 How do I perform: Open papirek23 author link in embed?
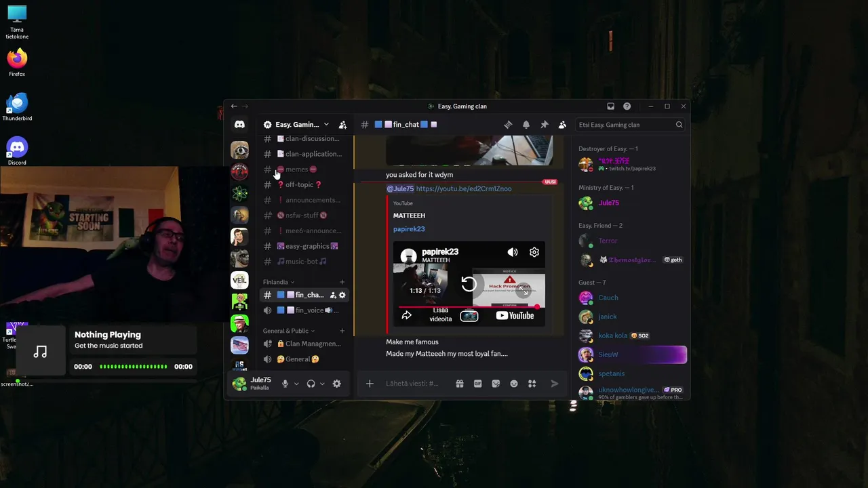(409, 229)
